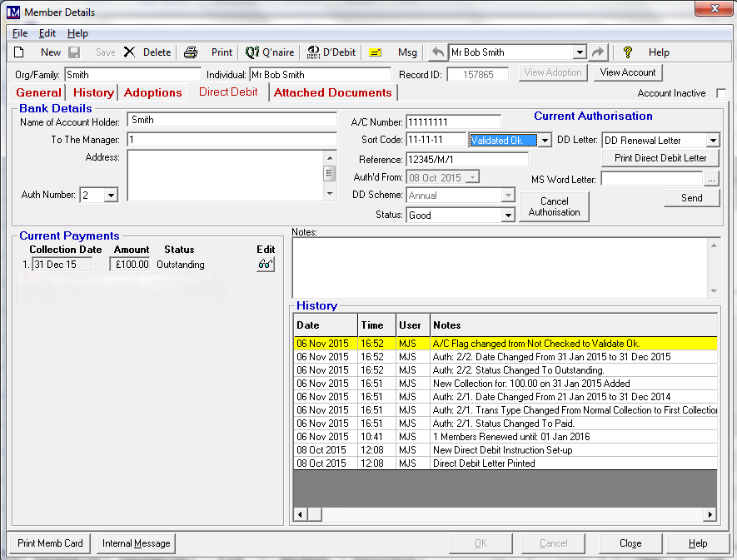The width and height of the screenshot is (737, 560).
Task: Click the New record page icon
Action: coord(20,52)
